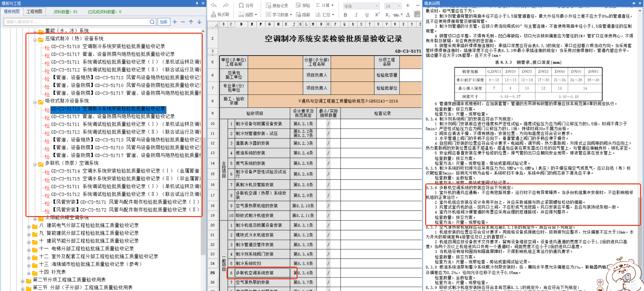
Task: Select the 十三 海绵城市检验批 folder
Action: click(91, 264)
